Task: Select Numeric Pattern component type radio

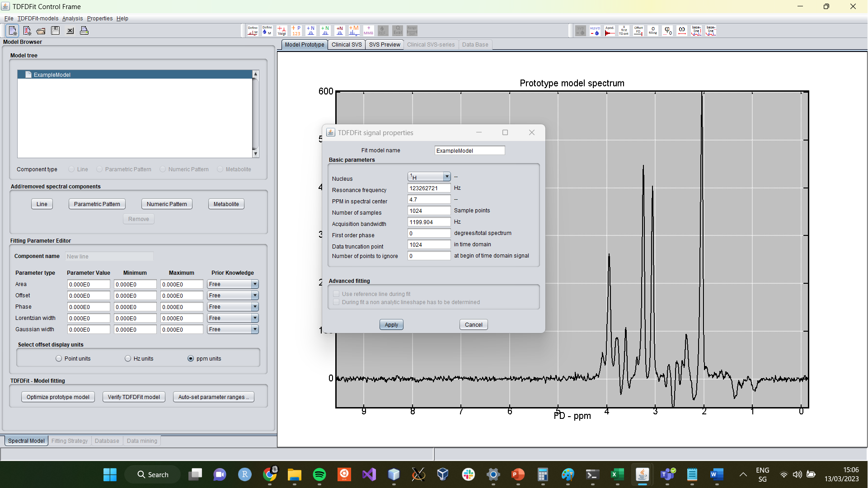Action: 163,169
